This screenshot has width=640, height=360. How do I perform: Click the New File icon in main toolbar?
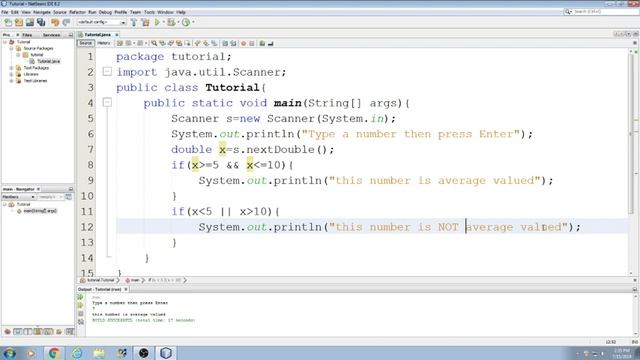tap(8, 22)
